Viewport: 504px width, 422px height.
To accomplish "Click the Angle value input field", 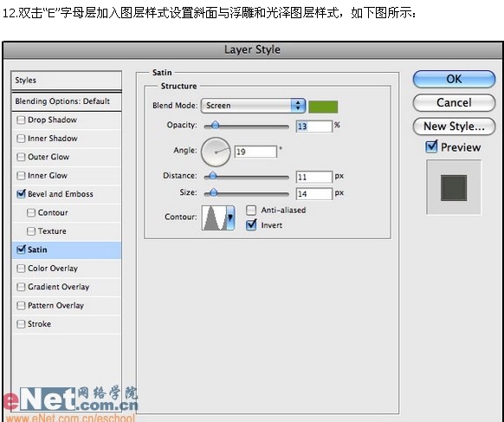I will coord(255,152).
